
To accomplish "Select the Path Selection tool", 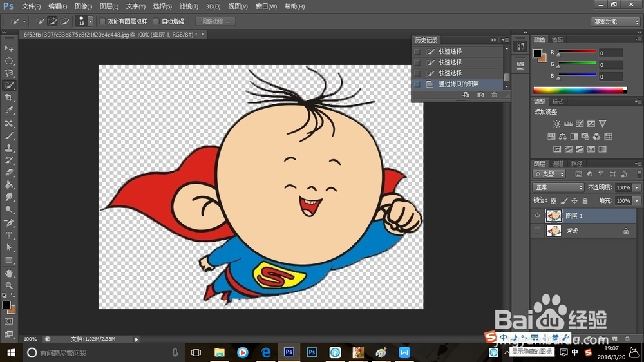I will tap(8, 248).
